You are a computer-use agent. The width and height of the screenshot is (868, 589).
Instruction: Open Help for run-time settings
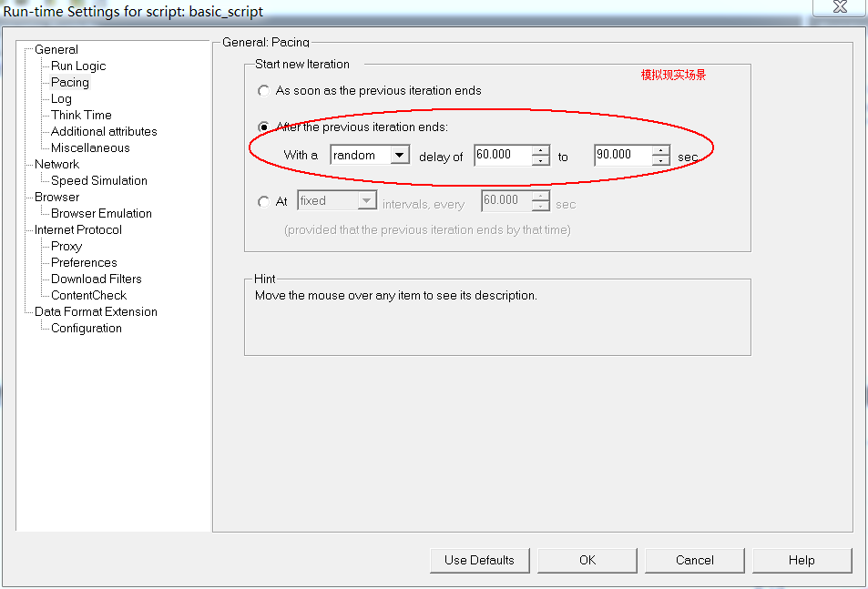click(x=802, y=560)
